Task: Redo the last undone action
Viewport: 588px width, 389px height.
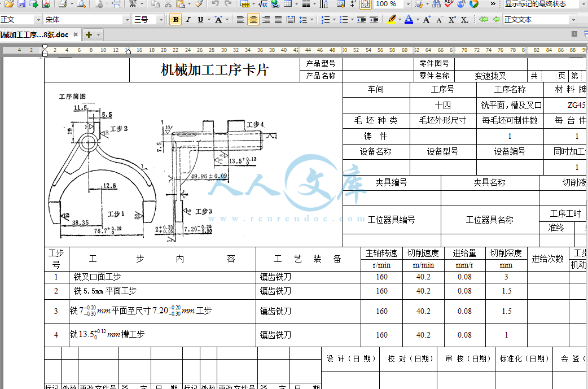Action: click(227, 4)
